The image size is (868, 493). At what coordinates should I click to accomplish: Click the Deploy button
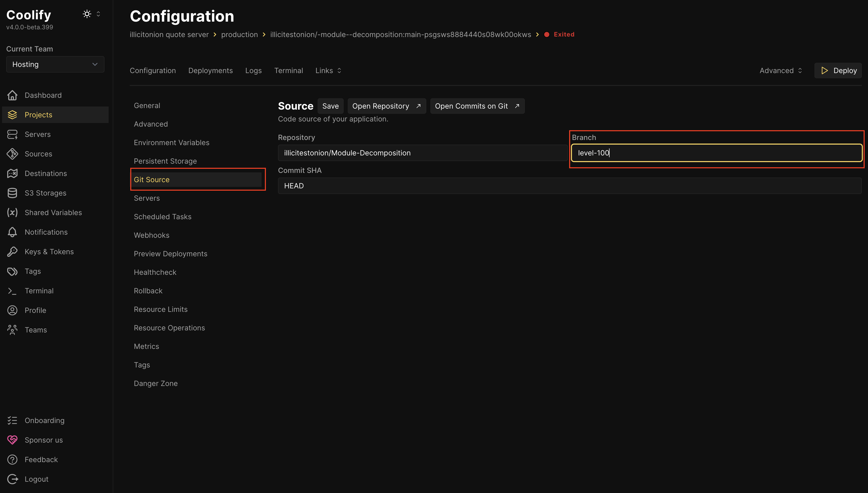(x=838, y=71)
